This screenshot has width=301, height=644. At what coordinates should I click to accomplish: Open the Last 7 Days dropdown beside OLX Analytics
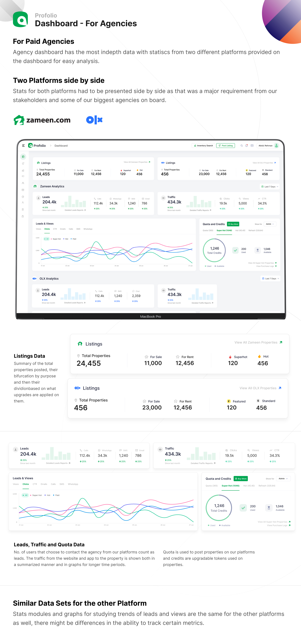(x=270, y=278)
